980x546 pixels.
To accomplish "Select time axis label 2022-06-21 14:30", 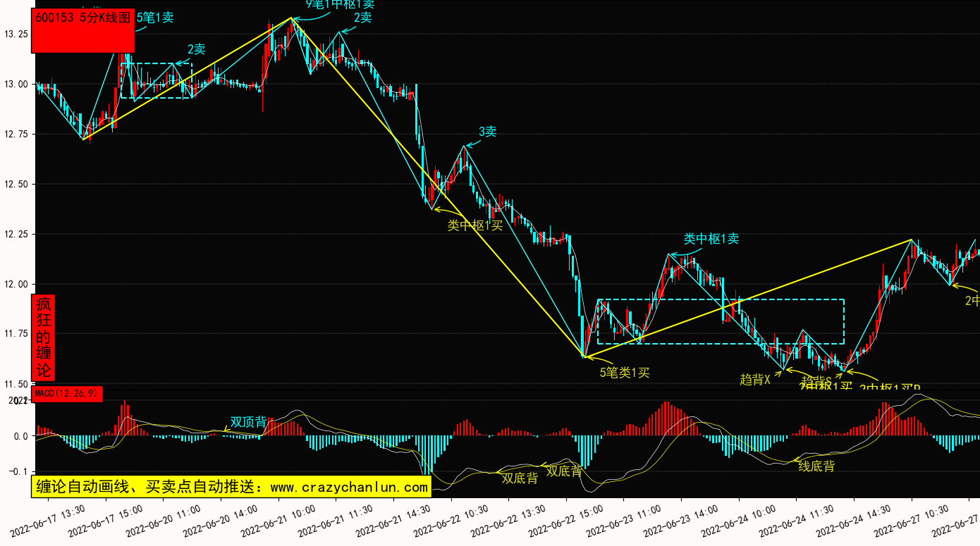I will coord(394,521).
